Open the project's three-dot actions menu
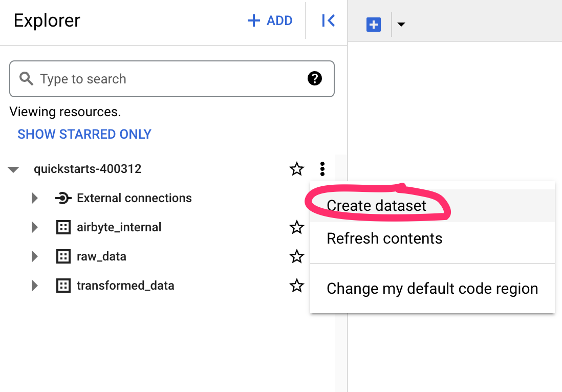Image resolution: width=562 pixels, height=392 pixels. [322, 169]
